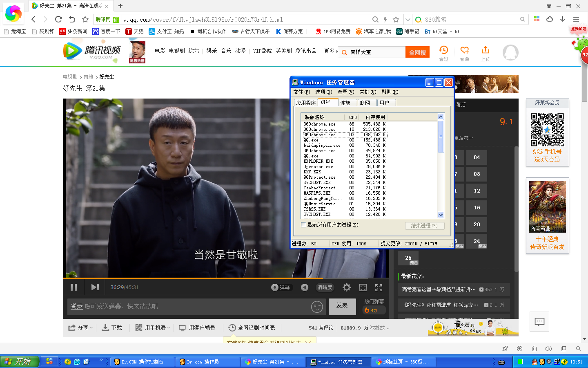Viewport: 588px width, 368px height.
Task: Click the 登录 login link
Action: (77, 305)
